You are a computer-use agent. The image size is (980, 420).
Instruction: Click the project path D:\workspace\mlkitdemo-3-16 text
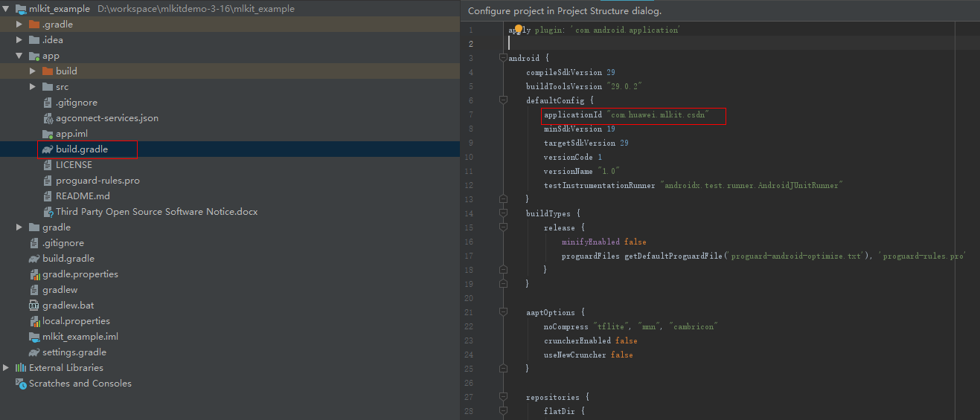tap(196, 9)
